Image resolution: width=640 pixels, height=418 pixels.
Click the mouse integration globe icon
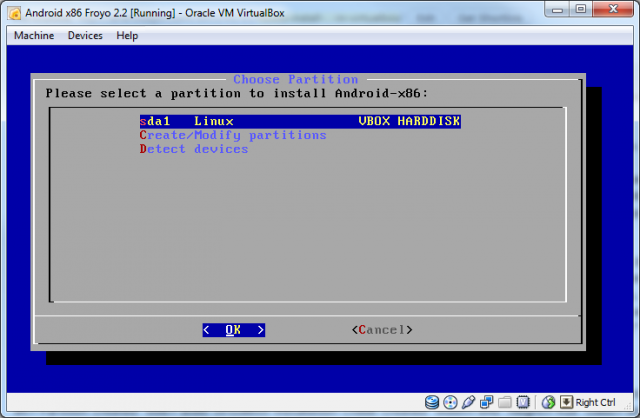tap(549, 402)
